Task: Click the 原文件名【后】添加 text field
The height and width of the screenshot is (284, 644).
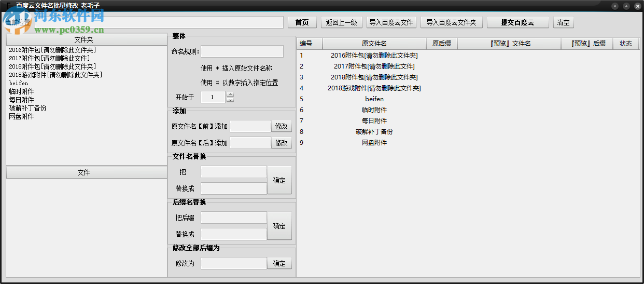Action: pyautogui.click(x=250, y=143)
